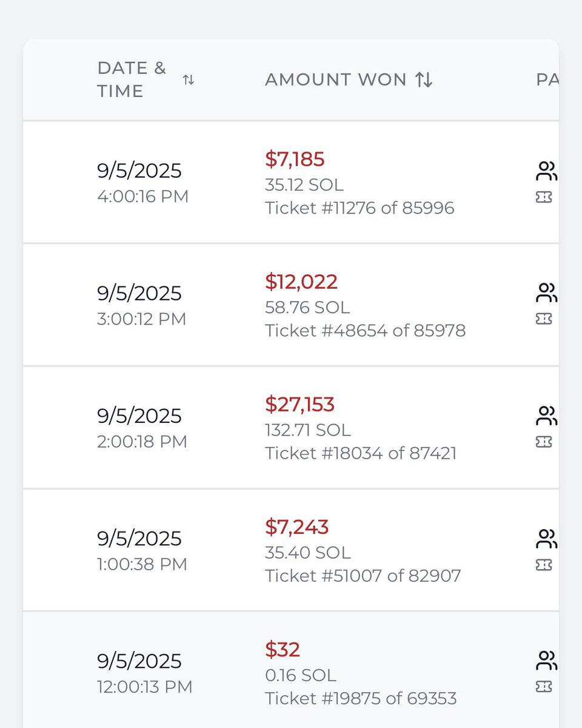
Task: Sort by Date & Time arrows icon
Action: point(189,79)
